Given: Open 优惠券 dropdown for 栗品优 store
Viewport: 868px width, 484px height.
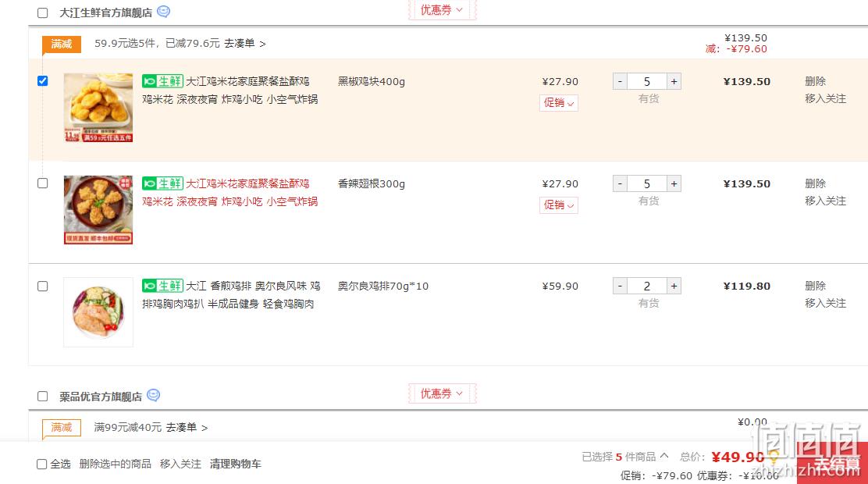Looking at the screenshot, I should (x=442, y=393).
